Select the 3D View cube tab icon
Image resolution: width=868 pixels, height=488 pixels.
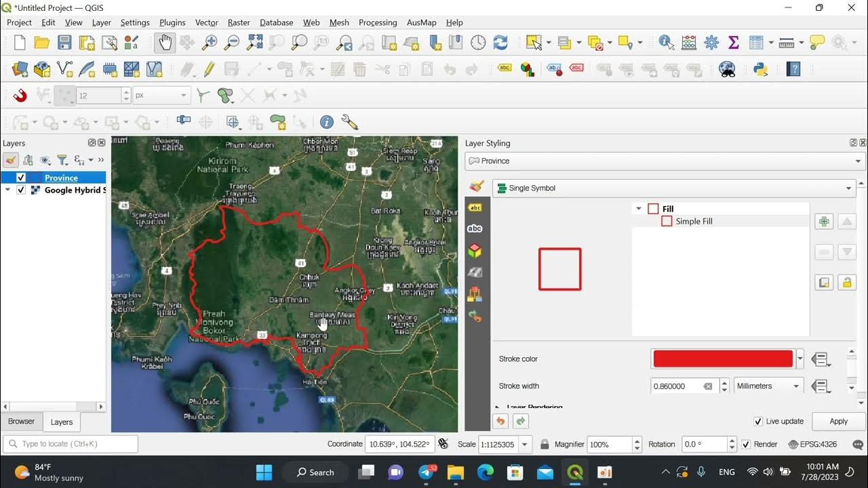point(475,251)
